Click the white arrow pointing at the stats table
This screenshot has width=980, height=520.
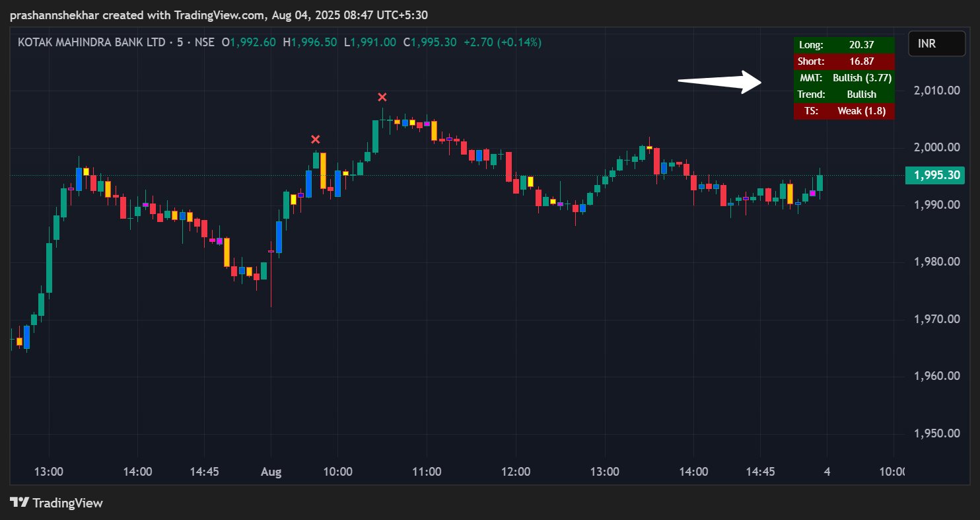pos(720,81)
